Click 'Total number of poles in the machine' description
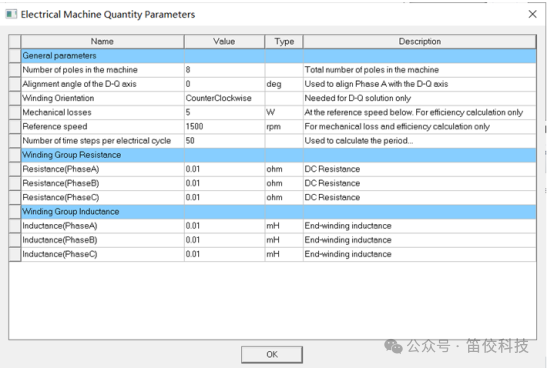Image resolution: width=547 pixels, height=368 pixels. pyautogui.click(x=372, y=70)
